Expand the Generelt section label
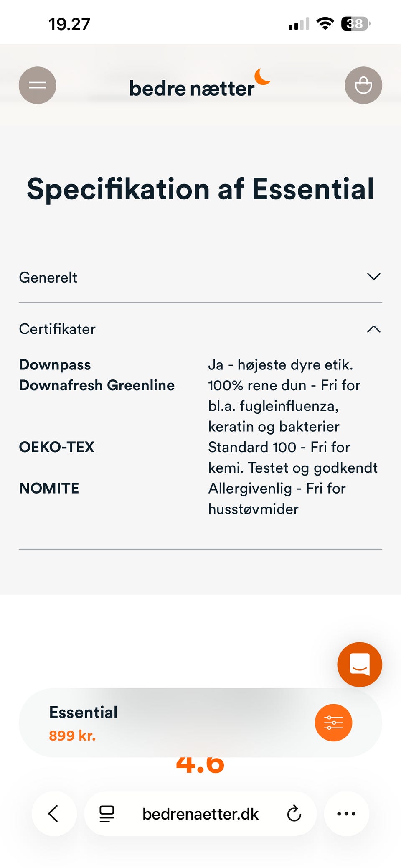The width and height of the screenshot is (401, 868). tap(48, 277)
